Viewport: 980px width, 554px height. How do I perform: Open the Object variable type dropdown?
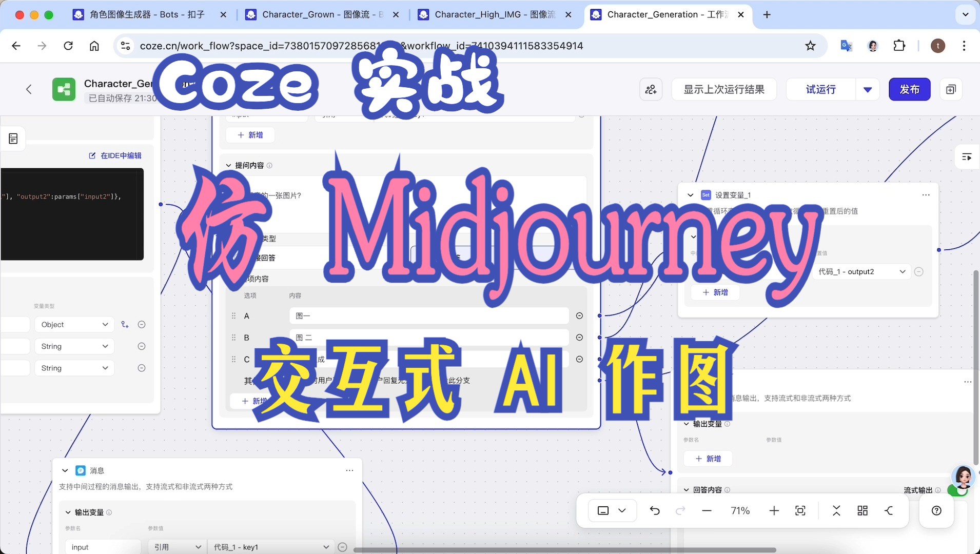click(x=74, y=325)
